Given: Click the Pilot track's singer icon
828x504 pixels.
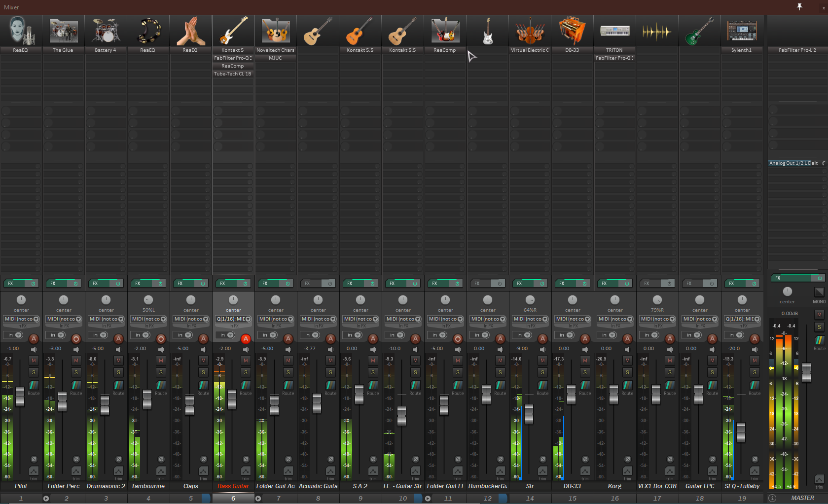Looking at the screenshot, I should pos(21,31).
